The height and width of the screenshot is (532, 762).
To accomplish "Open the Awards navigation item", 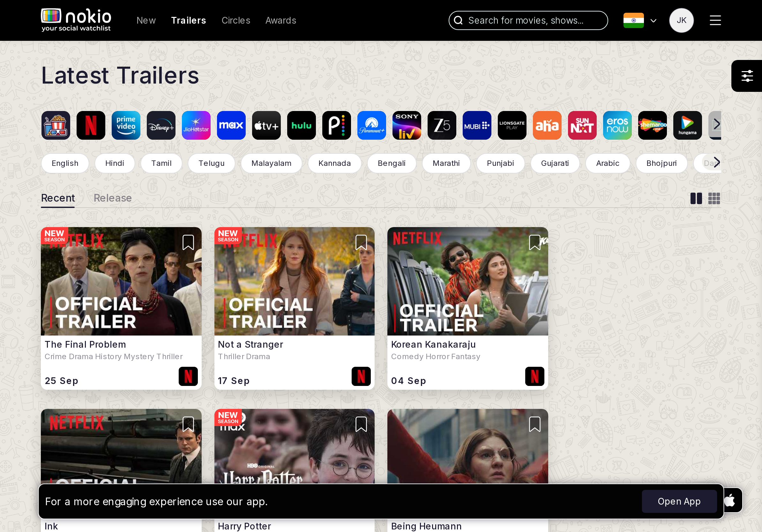I will pos(281,20).
